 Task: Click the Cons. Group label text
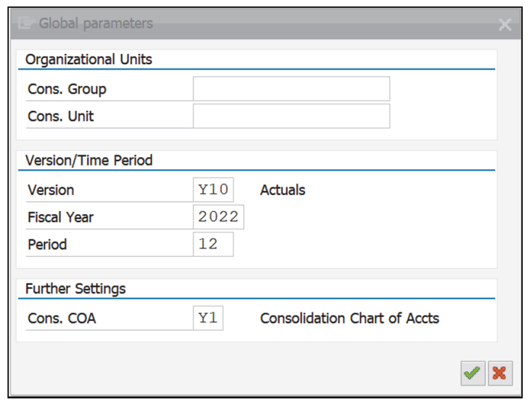54,89
